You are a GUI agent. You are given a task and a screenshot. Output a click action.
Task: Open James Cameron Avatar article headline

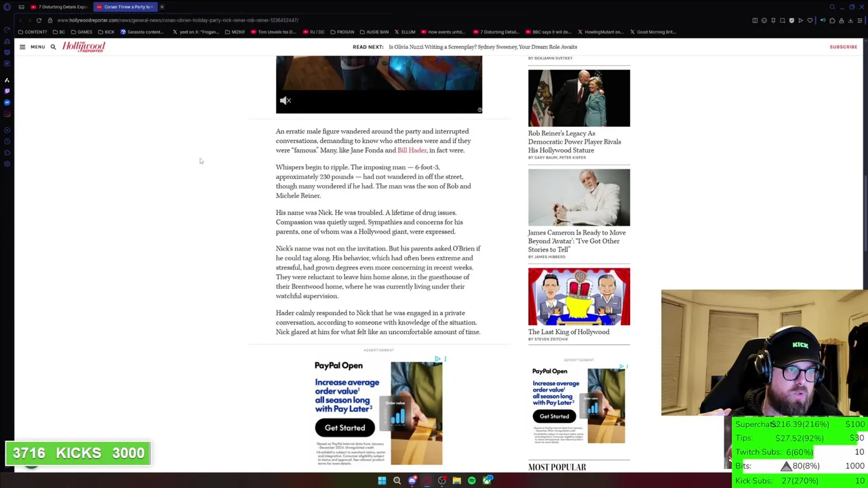point(577,241)
